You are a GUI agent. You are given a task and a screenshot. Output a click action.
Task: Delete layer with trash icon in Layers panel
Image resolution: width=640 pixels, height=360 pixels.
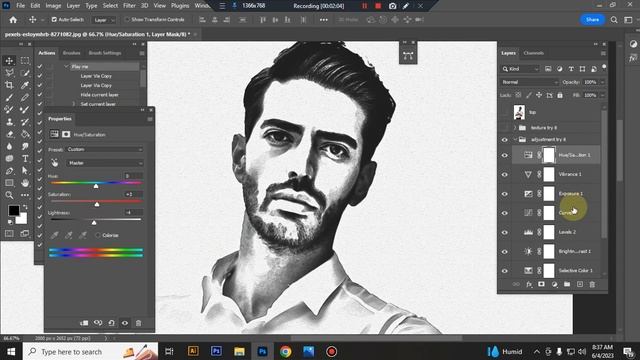point(592,284)
